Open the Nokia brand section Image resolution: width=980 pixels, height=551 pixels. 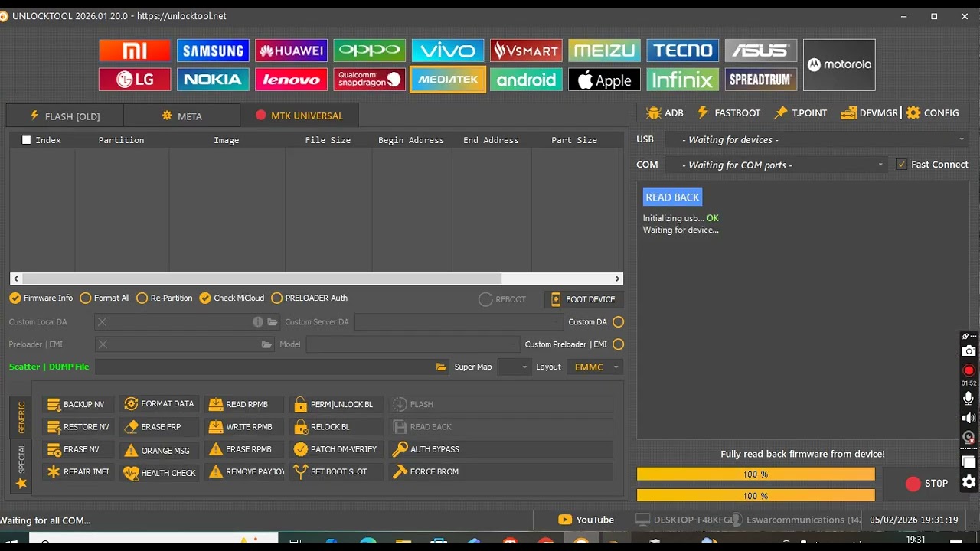pos(213,80)
